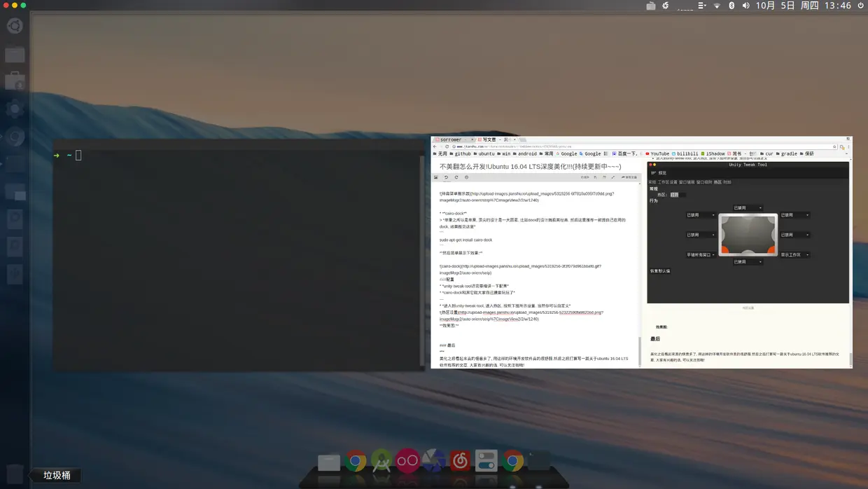Launch NetEase Cloud Music from the dock
868x489 pixels.
pos(460,461)
